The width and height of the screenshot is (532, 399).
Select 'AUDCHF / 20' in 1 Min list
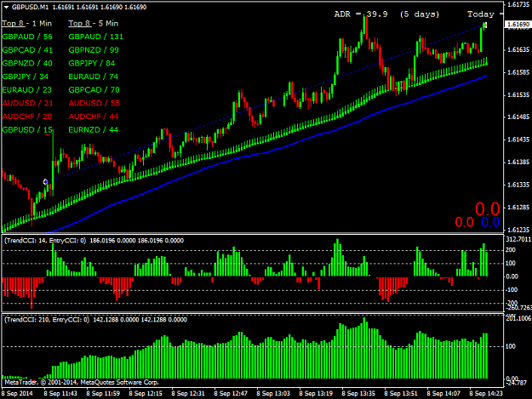pos(27,117)
